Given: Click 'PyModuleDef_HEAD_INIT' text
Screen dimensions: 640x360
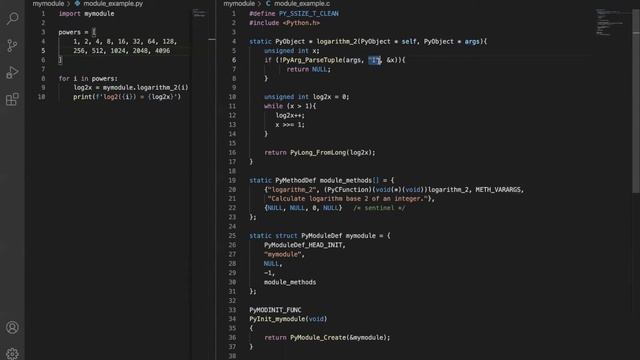Looking at the screenshot, I should point(303,245).
